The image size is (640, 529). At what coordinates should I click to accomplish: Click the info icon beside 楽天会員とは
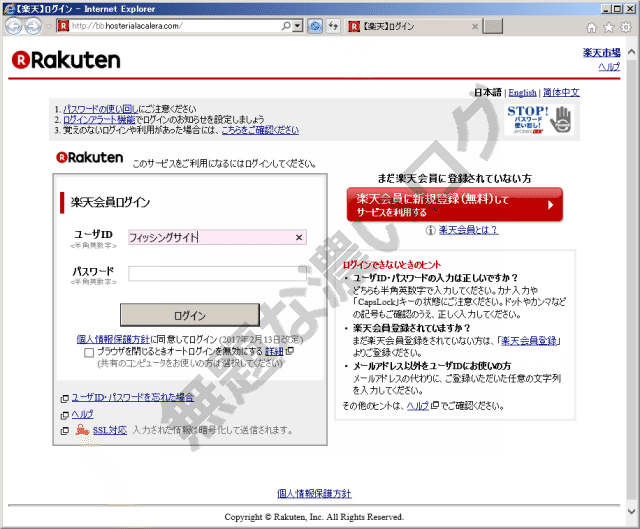(x=430, y=230)
